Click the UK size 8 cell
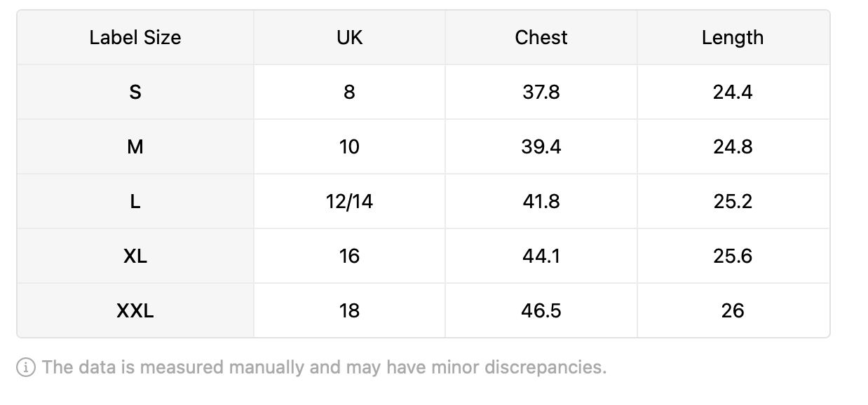The image size is (868, 405). 349,92
